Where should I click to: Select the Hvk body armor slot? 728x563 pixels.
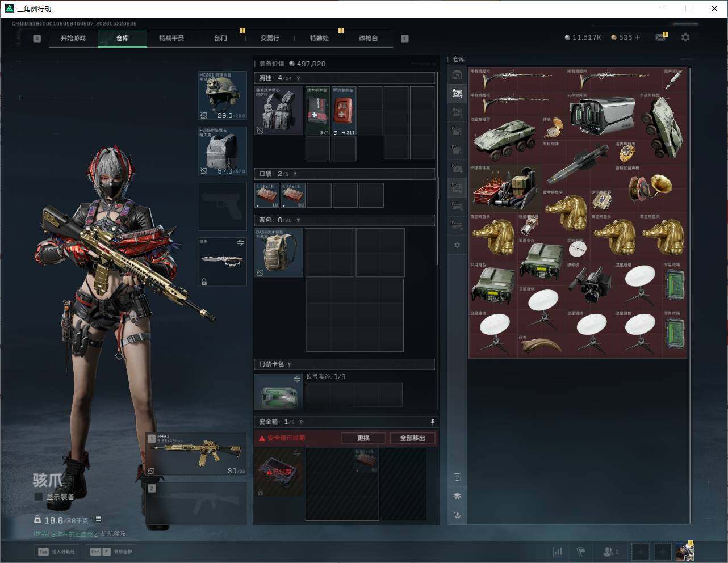pos(222,150)
